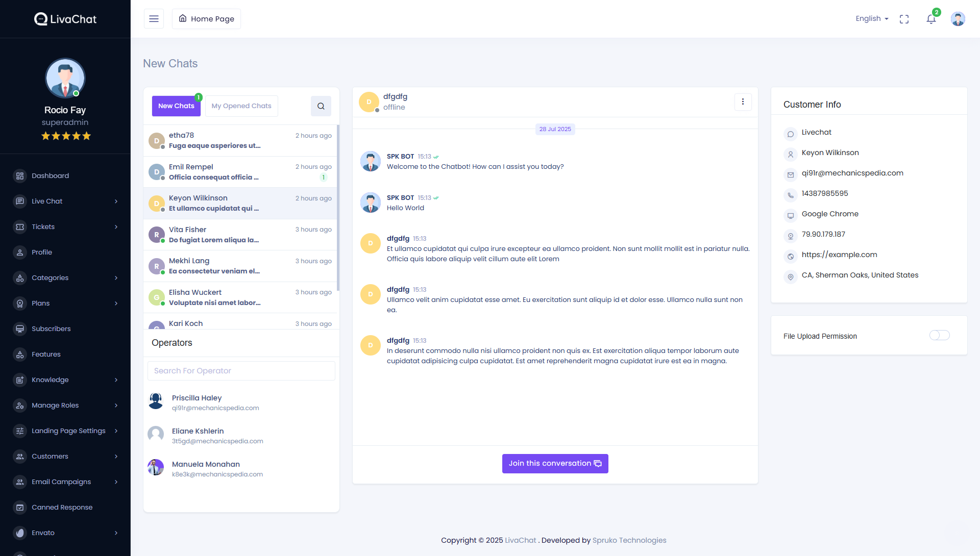The image size is (980, 556).
Task: Focus the Search For Operator field
Action: click(x=241, y=371)
